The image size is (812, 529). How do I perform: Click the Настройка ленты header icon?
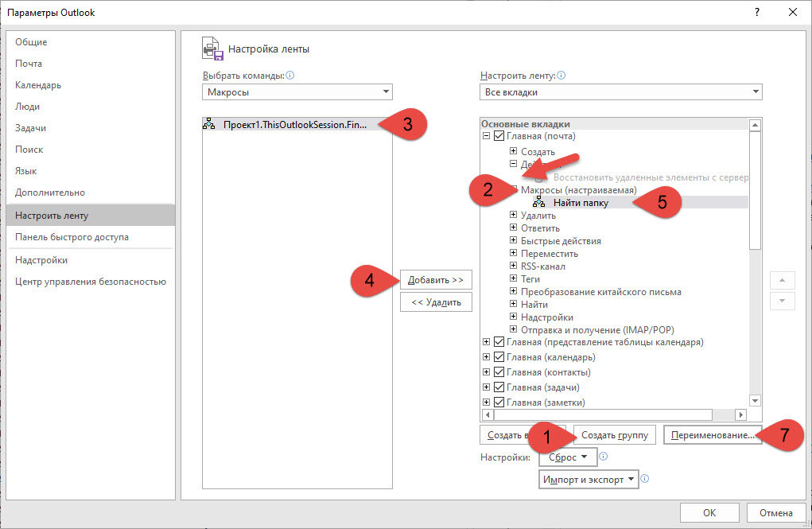[x=212, y=49]
